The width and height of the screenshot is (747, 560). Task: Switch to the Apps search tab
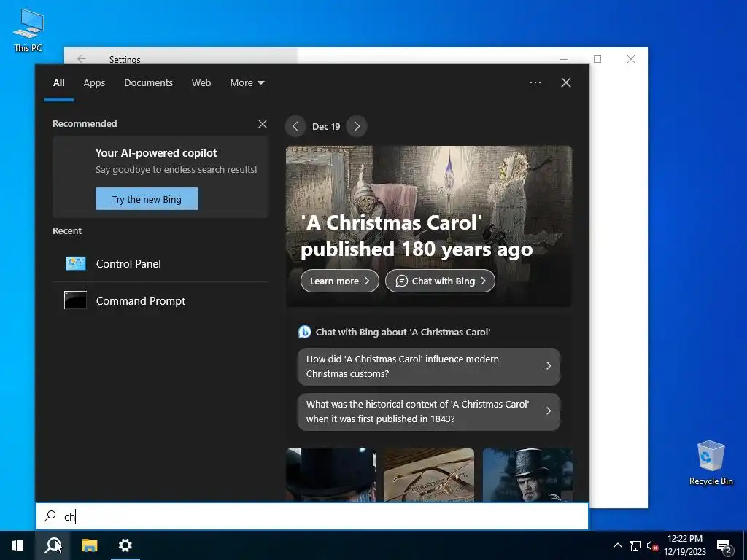[94, 83]
